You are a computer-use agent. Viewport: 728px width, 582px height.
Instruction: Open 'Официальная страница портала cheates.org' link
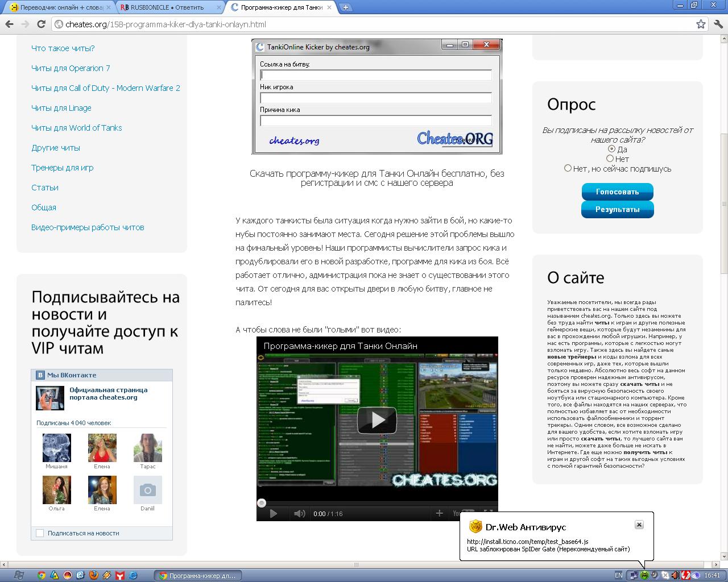click(x=109, y=393)
